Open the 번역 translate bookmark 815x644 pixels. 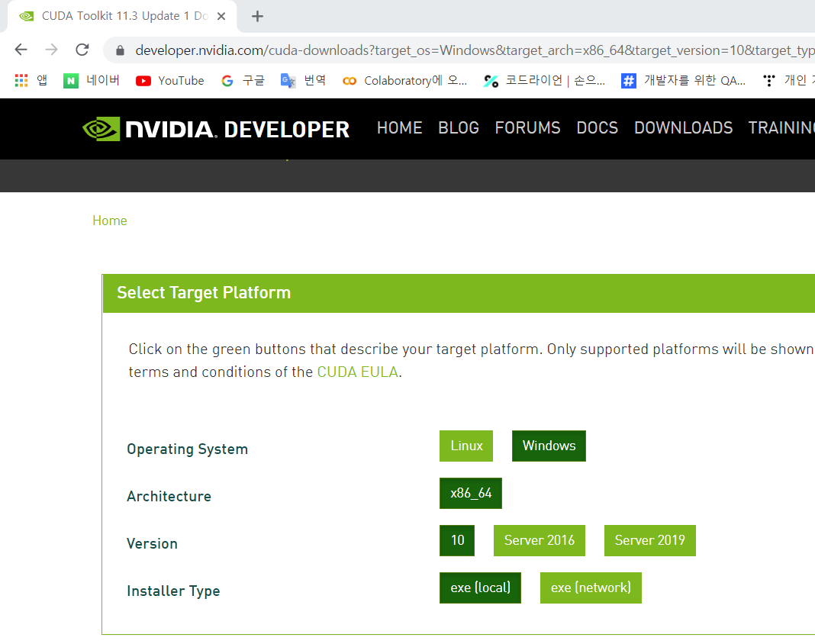(303, 81)
